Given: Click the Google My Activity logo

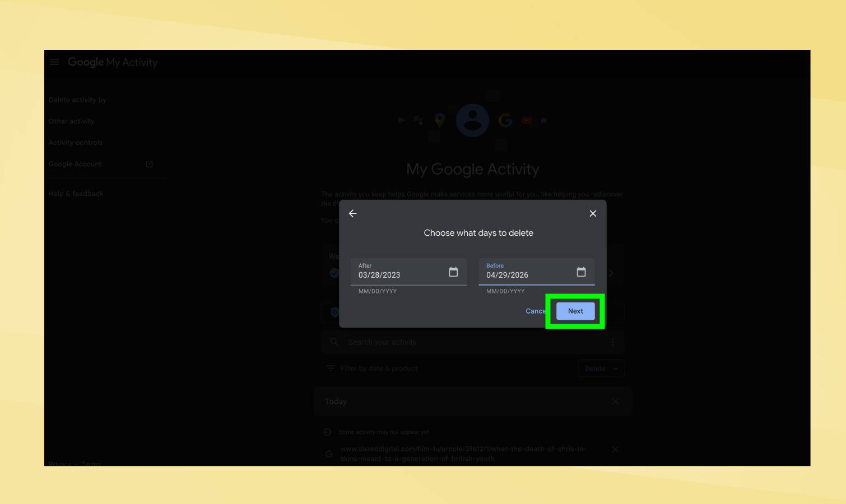Looking at the screenshot, I should (113, 62).
